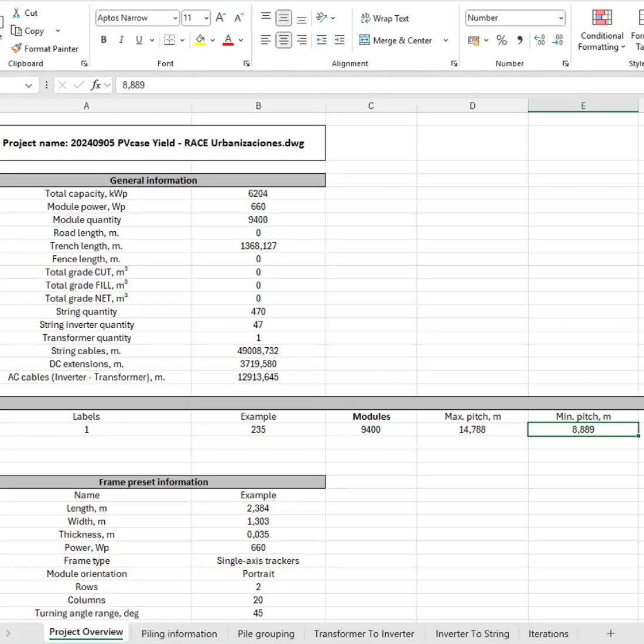This screenshot has height=644, width=644.
Task: Toggle Bold formatting
Action: pyautogui.click(x=104, y=40)
